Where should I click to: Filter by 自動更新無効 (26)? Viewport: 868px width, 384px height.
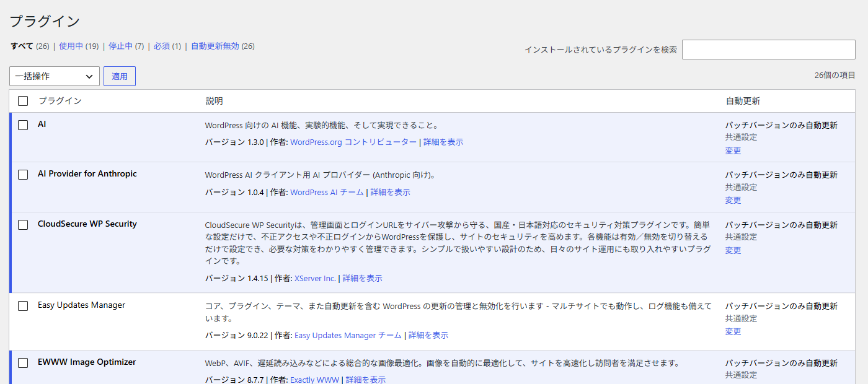[223, 46]
